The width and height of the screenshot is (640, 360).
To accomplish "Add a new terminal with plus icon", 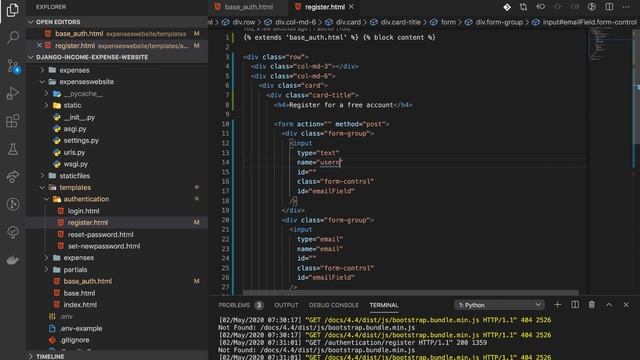I will [x=557, y=305].
